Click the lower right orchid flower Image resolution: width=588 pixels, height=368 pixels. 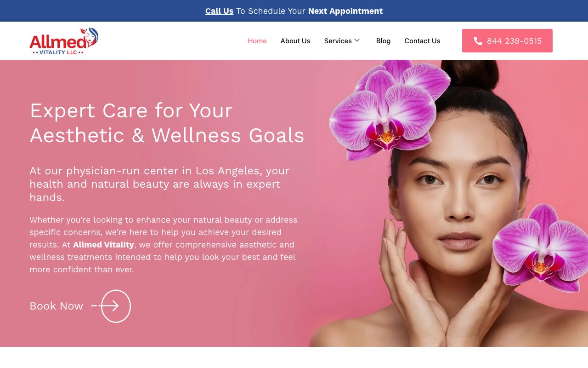pos(540,248)
